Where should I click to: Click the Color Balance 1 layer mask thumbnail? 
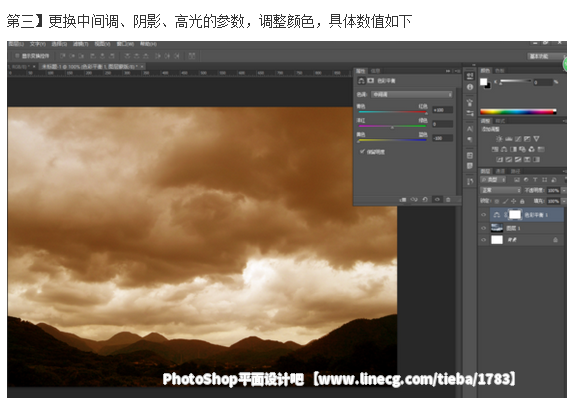(514, 215)
